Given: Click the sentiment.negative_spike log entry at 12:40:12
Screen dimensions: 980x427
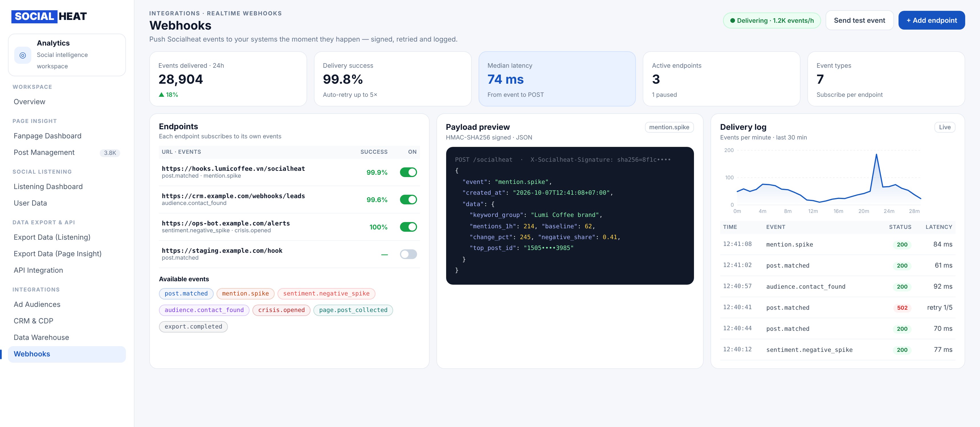Looking at the screenshot, I should (837, 350).
